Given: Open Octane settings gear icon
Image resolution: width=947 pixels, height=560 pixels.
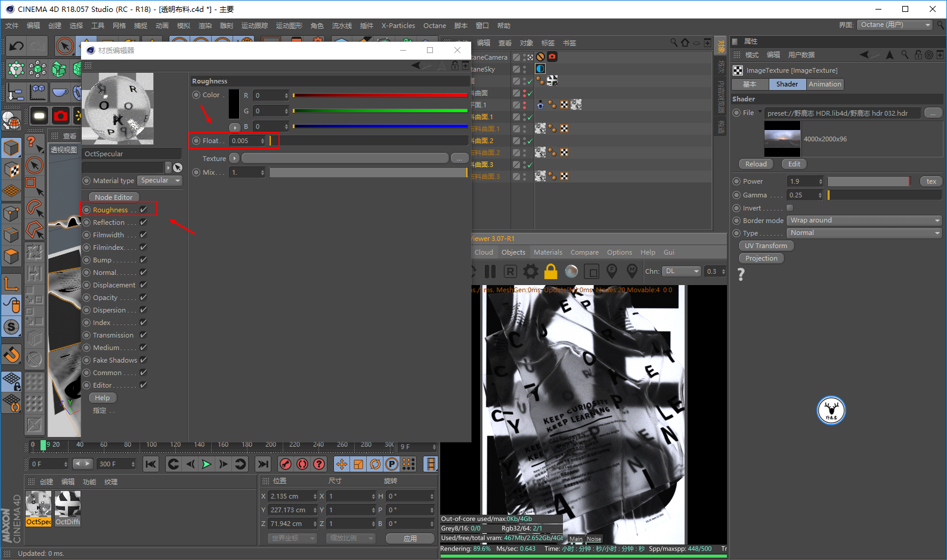Looking at the screenshot, I should pos(530,272).
